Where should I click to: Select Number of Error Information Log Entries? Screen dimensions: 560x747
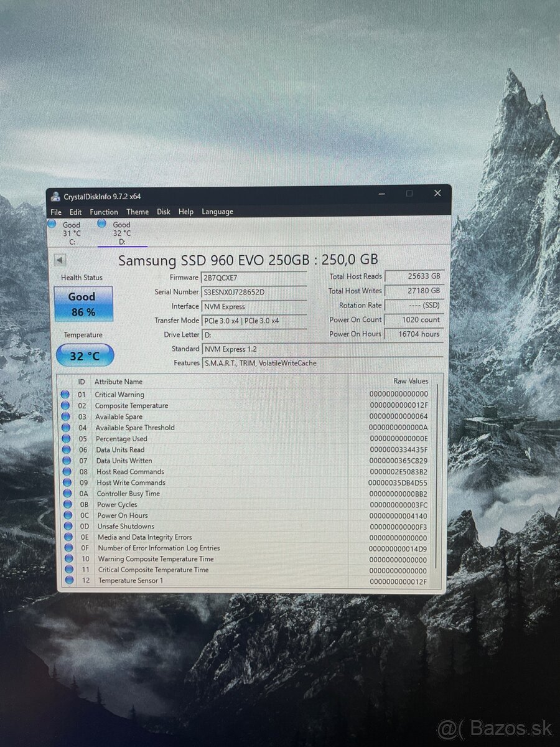click(x=159, y=548)
